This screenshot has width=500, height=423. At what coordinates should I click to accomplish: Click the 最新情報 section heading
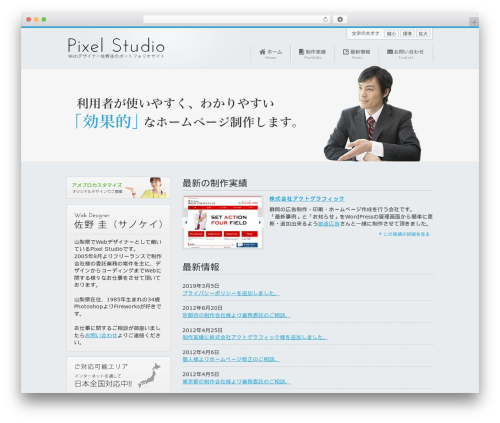click(x=201, y=267)
